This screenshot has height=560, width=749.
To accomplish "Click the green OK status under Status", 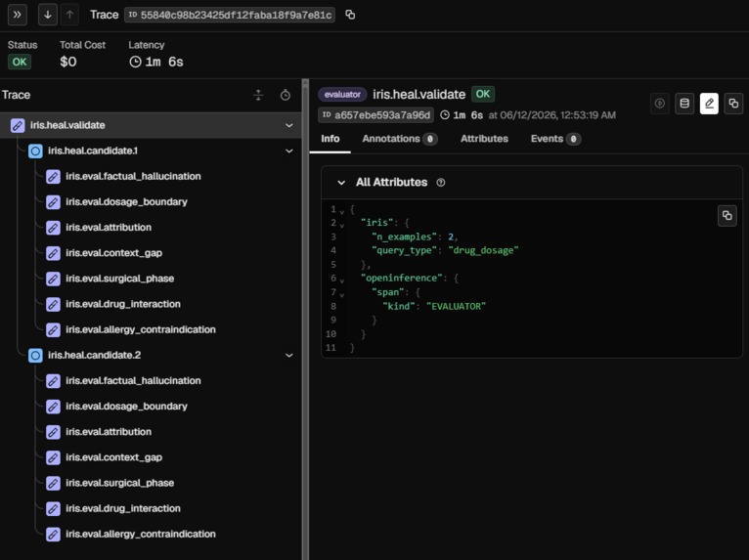I will click(x=20, y=62).
